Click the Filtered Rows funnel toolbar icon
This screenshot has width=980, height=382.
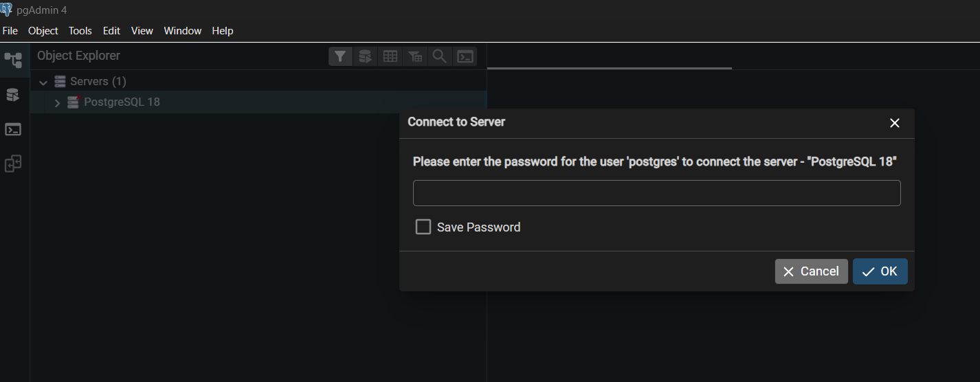click(x=340, y=56)
